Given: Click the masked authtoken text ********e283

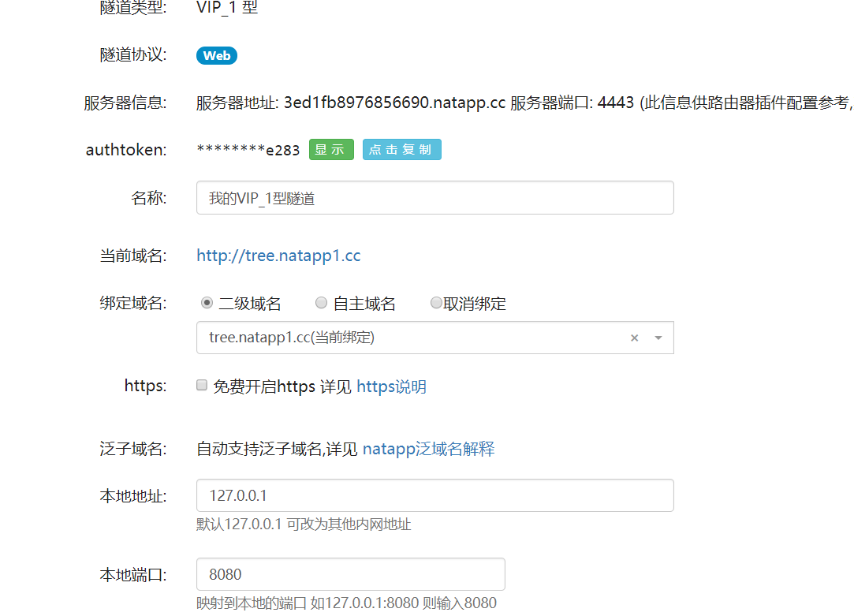Looking at the screenshot, I should [x=248, y=150].
